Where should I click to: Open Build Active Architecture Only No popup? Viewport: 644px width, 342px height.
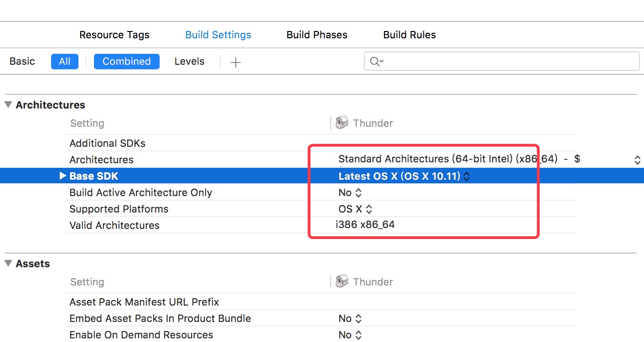point(350,192)
